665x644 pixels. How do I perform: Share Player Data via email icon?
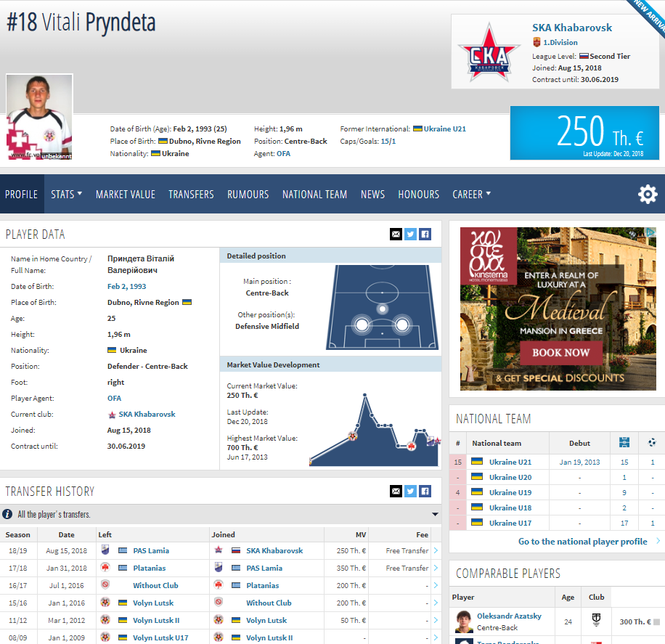click(x=396, y=235)
